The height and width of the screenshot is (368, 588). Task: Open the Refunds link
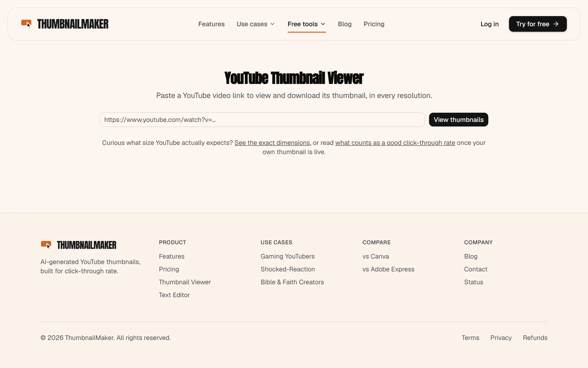[x=535, y=338]
